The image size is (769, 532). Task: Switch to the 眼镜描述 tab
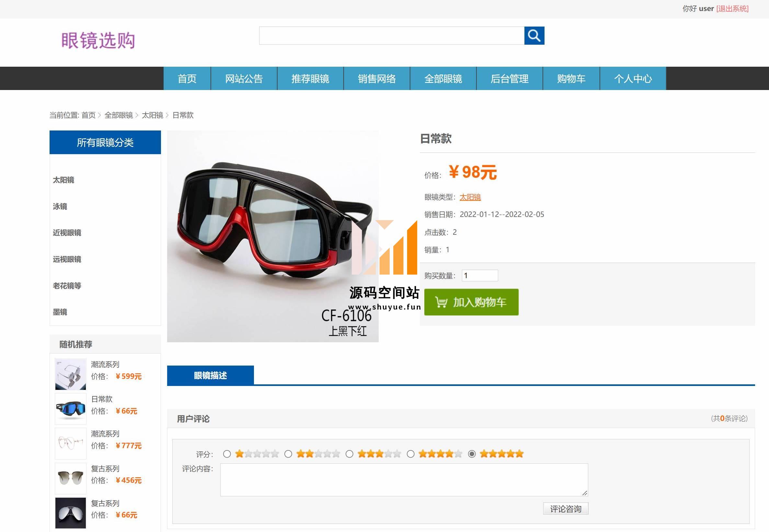[x=211, y=376]
